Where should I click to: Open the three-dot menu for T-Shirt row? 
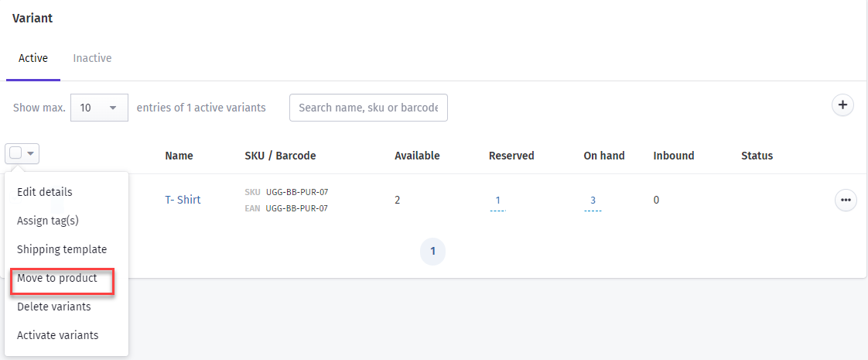pos(846,200)
